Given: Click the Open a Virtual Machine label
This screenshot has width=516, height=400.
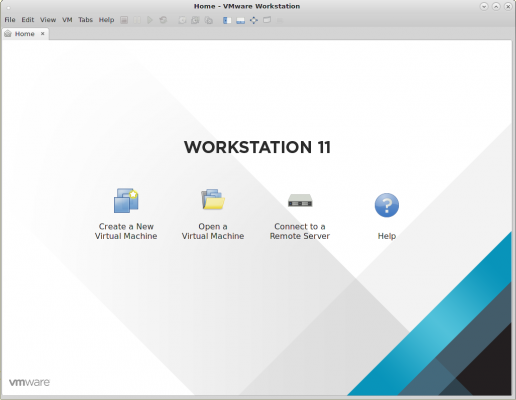Looking at the screenshot, I should point(213,231).
